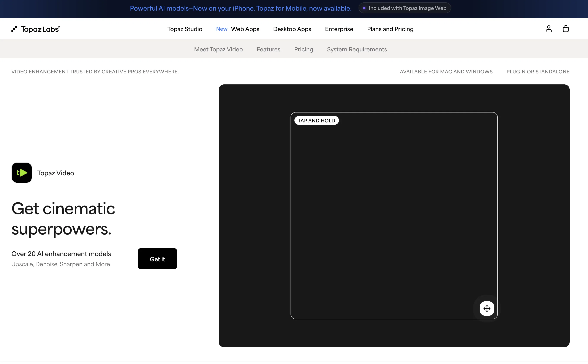Open the Desktop Apps menu
The height and width of the screenshot is (364, 588).
[x=292, y=29]
